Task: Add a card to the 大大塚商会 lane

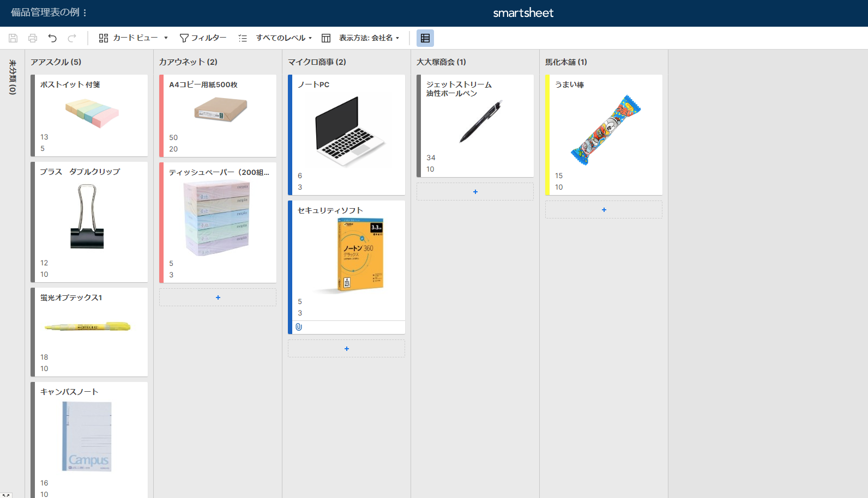Action: (x=475, y=192)
